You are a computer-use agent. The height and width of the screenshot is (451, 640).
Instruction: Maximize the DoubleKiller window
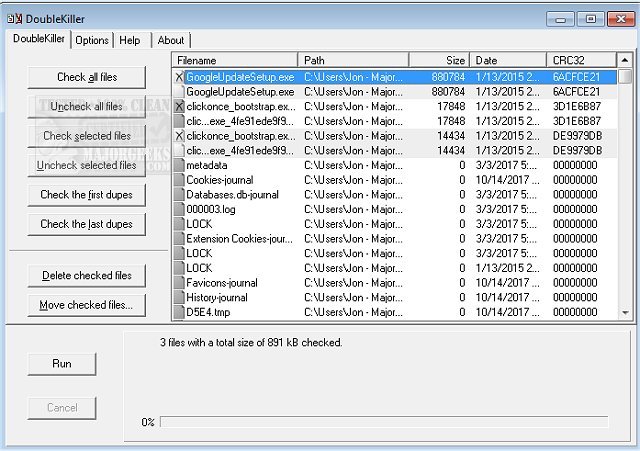coord(590,19)
